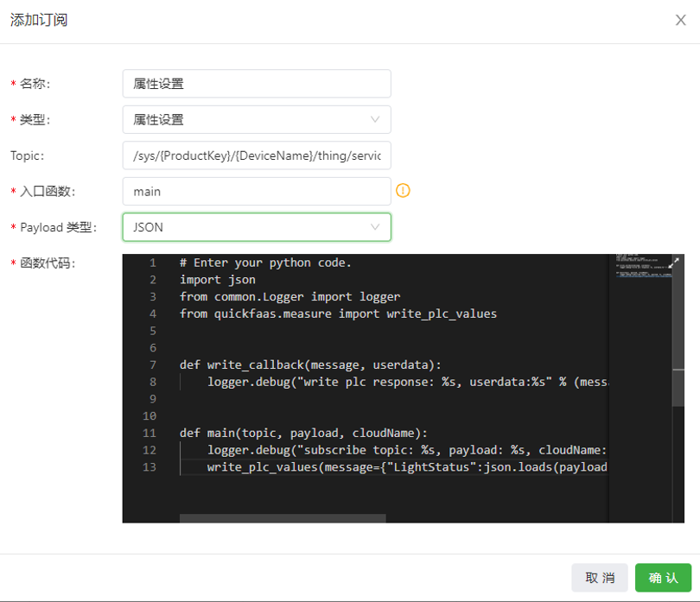This screenshot has height=602, width=700.
Task: Click 'def main(topic, payload, cloudName):' line
Action: pyautogui.click(x=303, y=433)
